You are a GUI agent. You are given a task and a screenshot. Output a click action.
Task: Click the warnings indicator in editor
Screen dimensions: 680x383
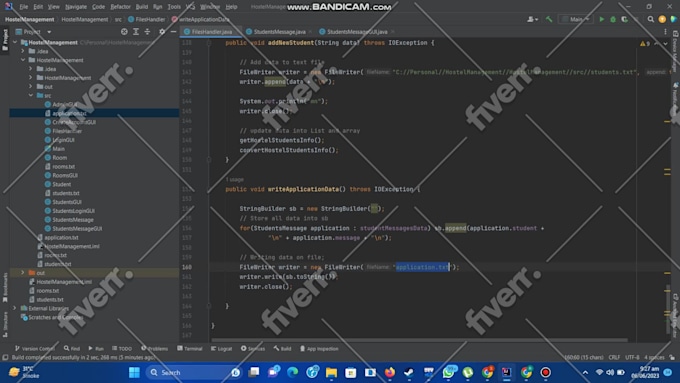(x=645, y=44)
